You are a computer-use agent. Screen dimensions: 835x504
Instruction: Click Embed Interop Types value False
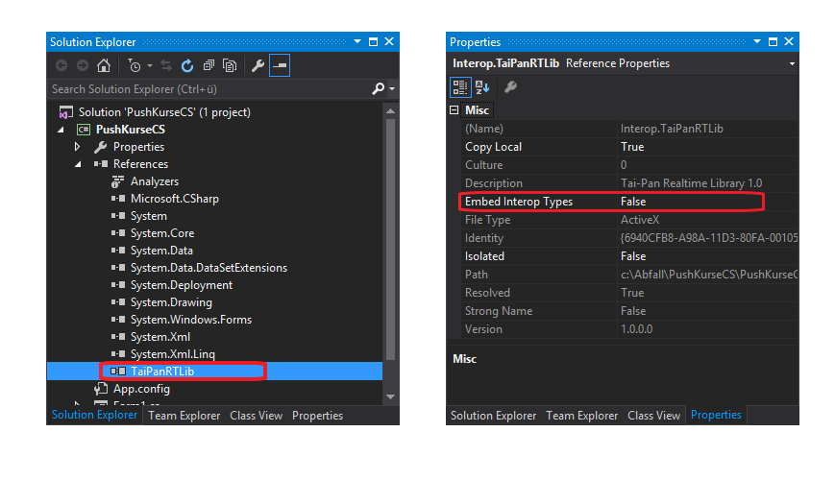tap(633, 202)
